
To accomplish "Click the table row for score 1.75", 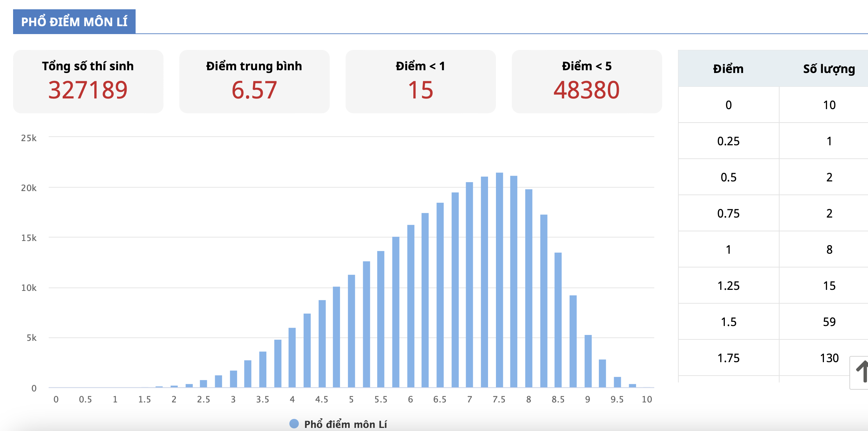I will click(728, 358).
